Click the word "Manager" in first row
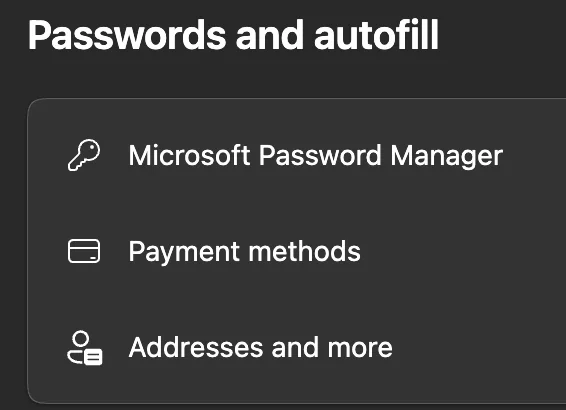The width and height of the screenshot is (566, 410). (447, 157)
